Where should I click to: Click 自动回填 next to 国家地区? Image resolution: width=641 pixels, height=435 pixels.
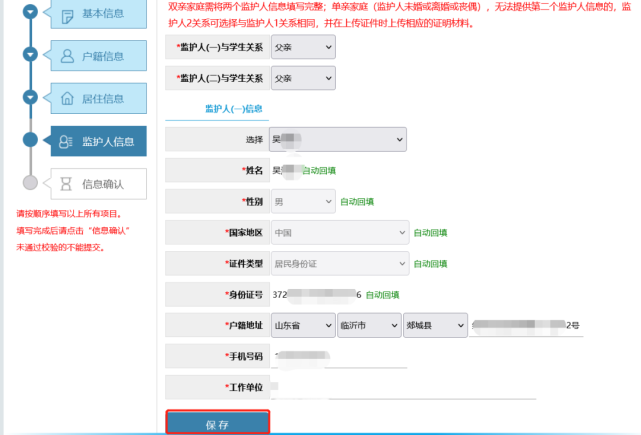click(430, 233)
